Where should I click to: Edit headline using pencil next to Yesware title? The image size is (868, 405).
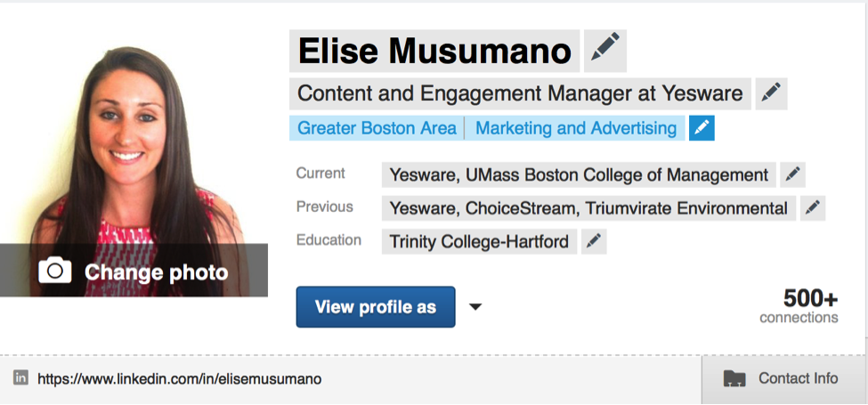point(771,93)
